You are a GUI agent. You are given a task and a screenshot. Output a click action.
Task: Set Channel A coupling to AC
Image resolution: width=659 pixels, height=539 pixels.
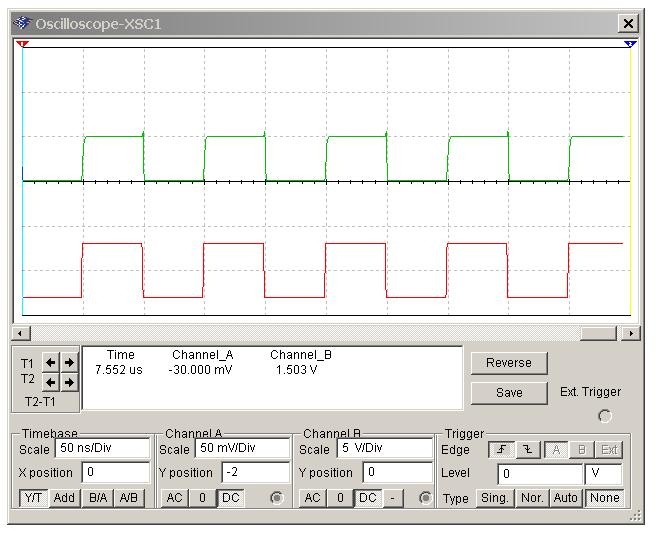coord(175,498)
